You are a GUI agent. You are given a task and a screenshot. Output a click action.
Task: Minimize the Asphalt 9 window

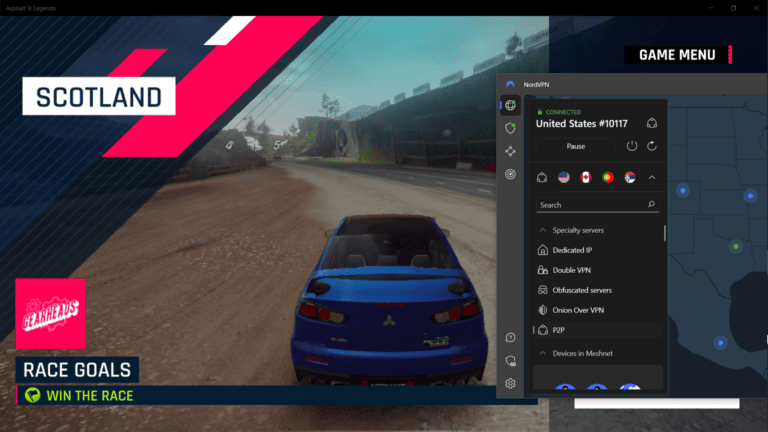click(x=711, y=8)
